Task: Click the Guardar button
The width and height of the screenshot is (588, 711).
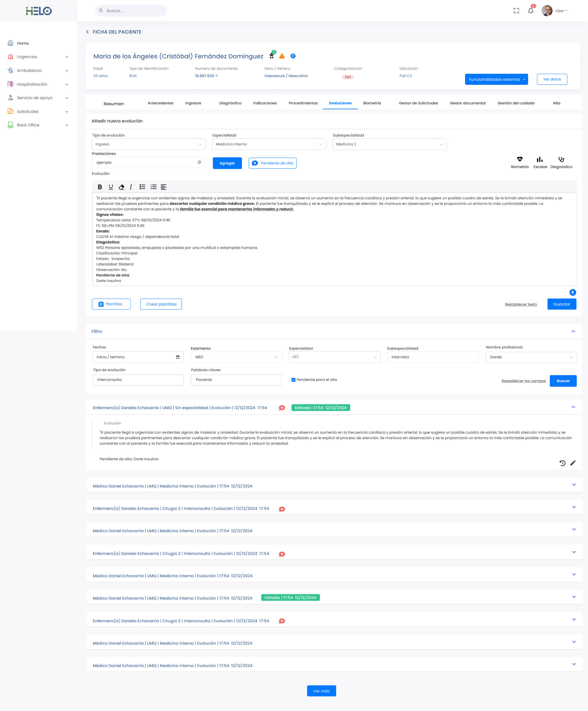Action: pyautogui.click(x=562, y=304)
